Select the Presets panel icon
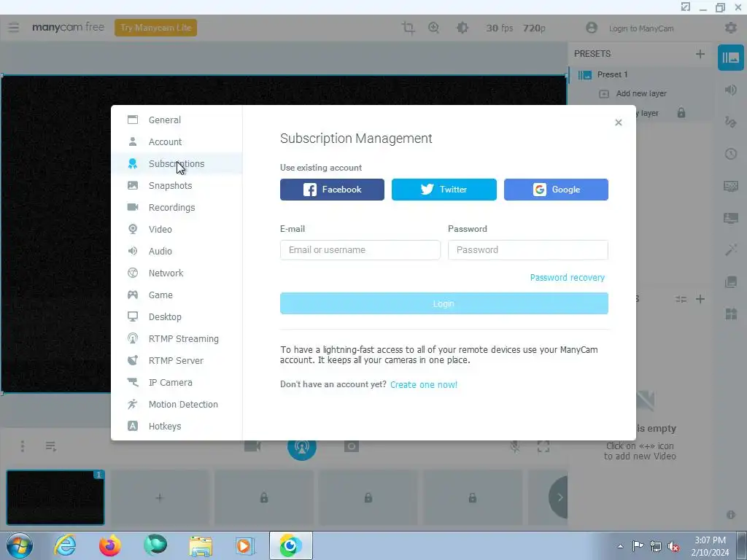The image size is (747, 560). [x=731, y=58]
